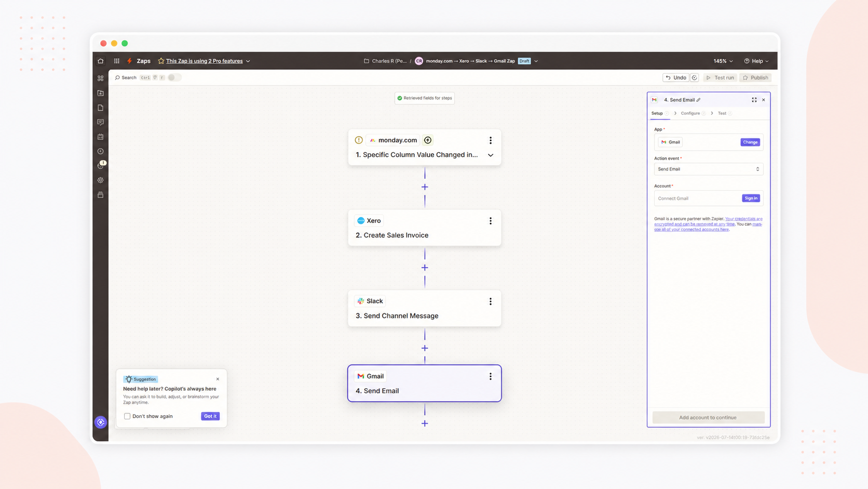This screenshot has height=489, width=868.
Task: Open the Slack step three-dot menu
Action: 491,301
